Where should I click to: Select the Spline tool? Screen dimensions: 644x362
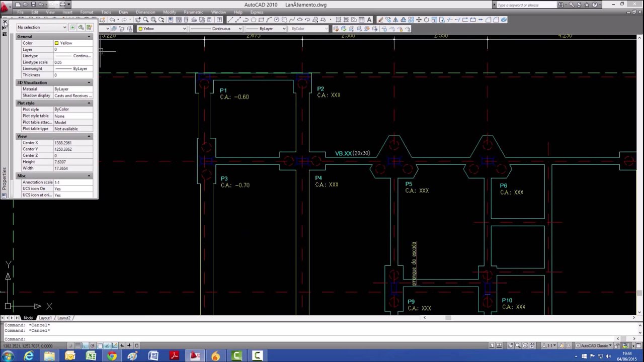click(x=292, y=20)
